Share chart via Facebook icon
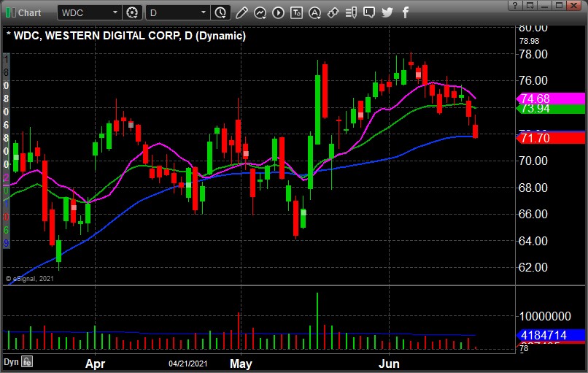Screen dimensions: 588x373 [x=406, y=12]
